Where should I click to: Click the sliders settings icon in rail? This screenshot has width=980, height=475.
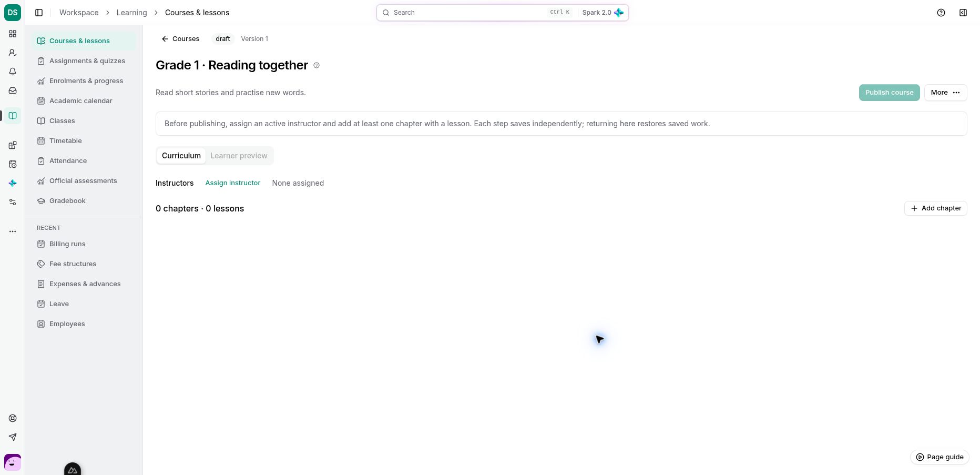[13, 202]
